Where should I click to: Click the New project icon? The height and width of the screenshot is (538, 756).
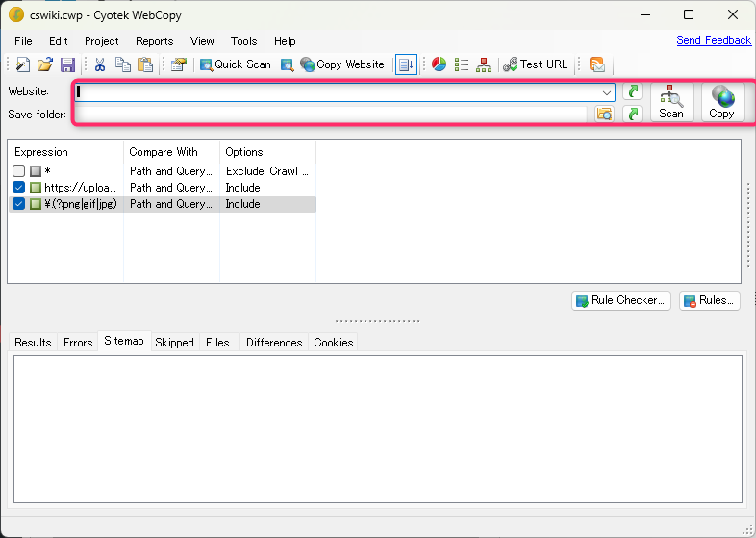(x=23, y=64)
